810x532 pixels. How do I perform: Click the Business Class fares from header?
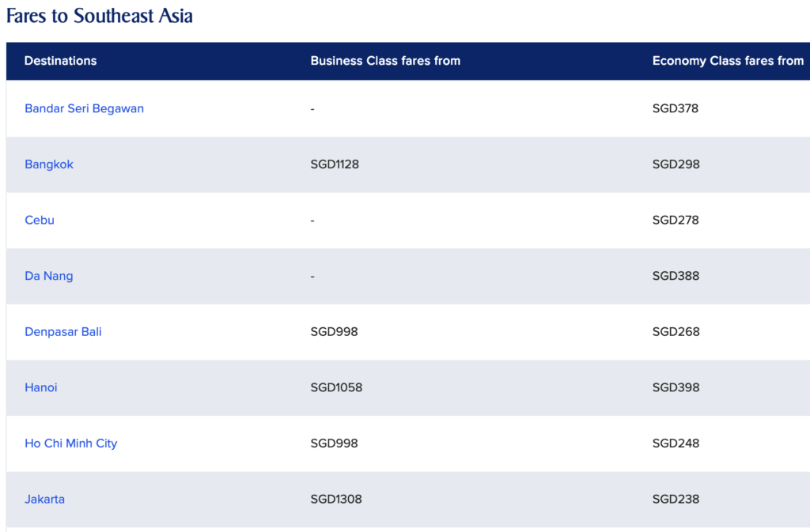click(x=385, y=61)
